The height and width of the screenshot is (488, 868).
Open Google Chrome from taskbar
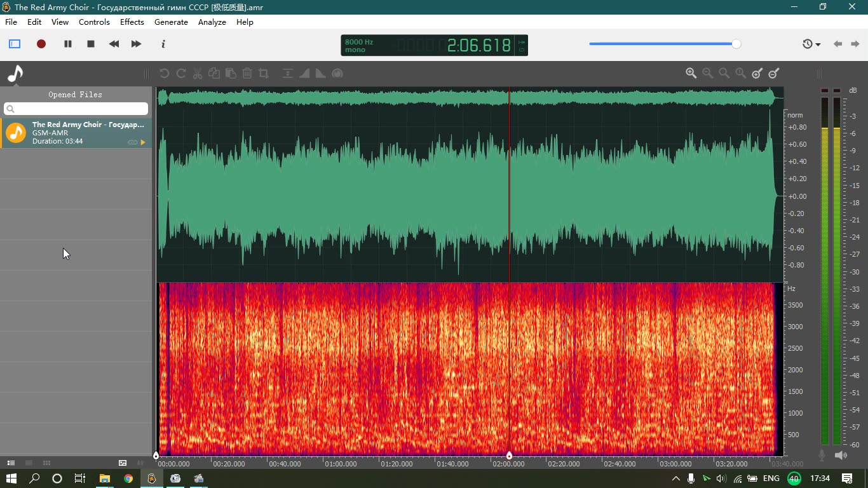click(128, 478)
